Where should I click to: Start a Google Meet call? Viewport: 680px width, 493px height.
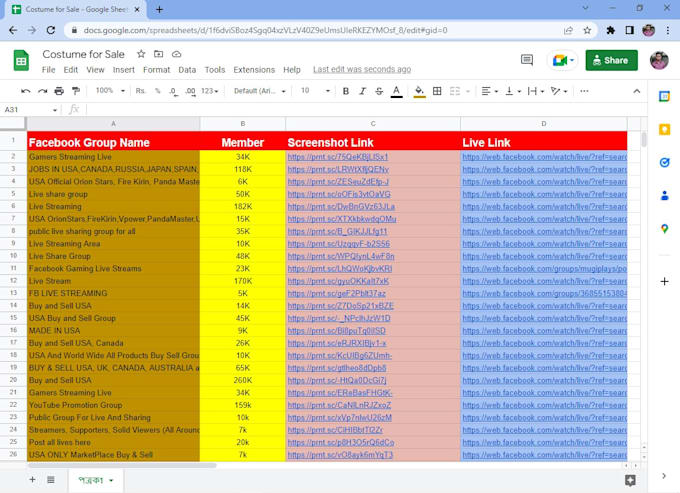562,60
